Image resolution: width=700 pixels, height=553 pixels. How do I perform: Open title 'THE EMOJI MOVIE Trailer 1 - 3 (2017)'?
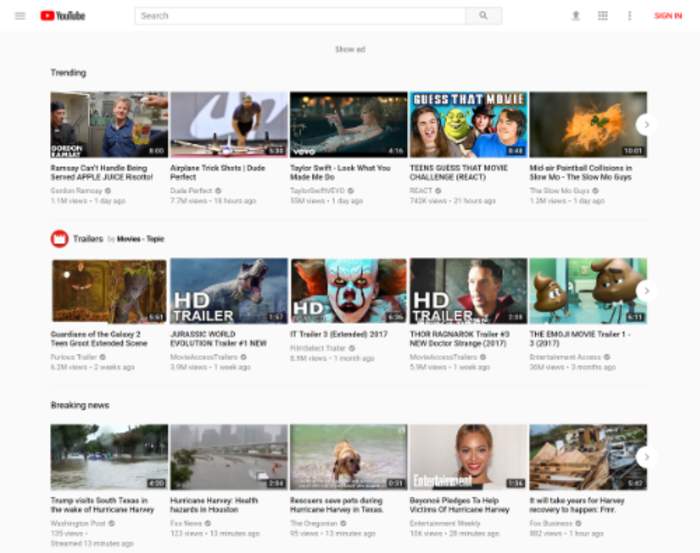point(579,339)
